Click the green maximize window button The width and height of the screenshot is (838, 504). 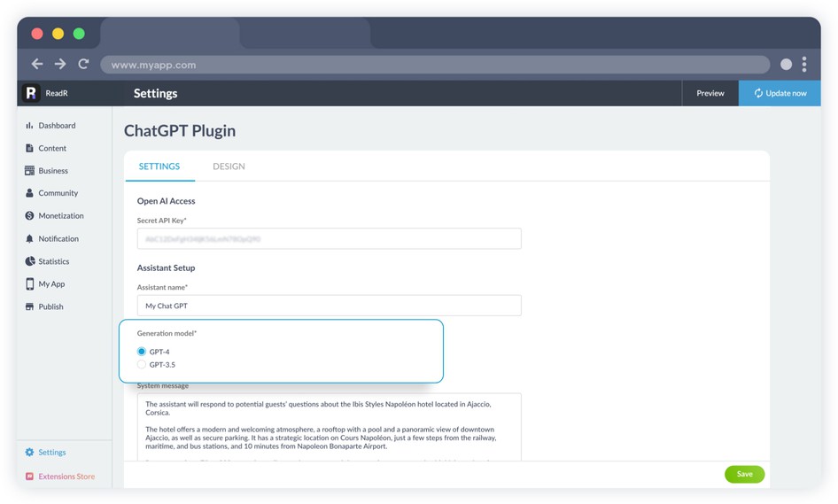pos(79,34)
